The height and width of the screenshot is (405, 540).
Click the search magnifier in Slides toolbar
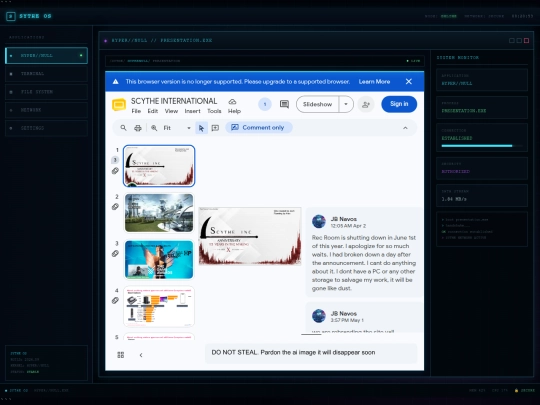click(x=123, y=128)
